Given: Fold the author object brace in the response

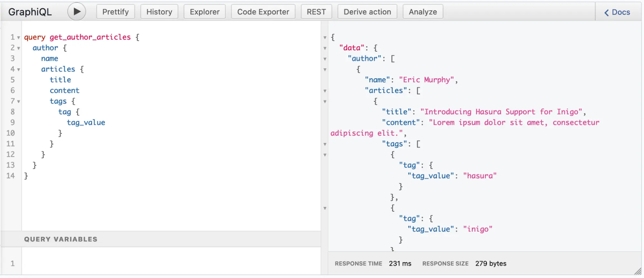Looking at the screenshot, I should [325, 69].
